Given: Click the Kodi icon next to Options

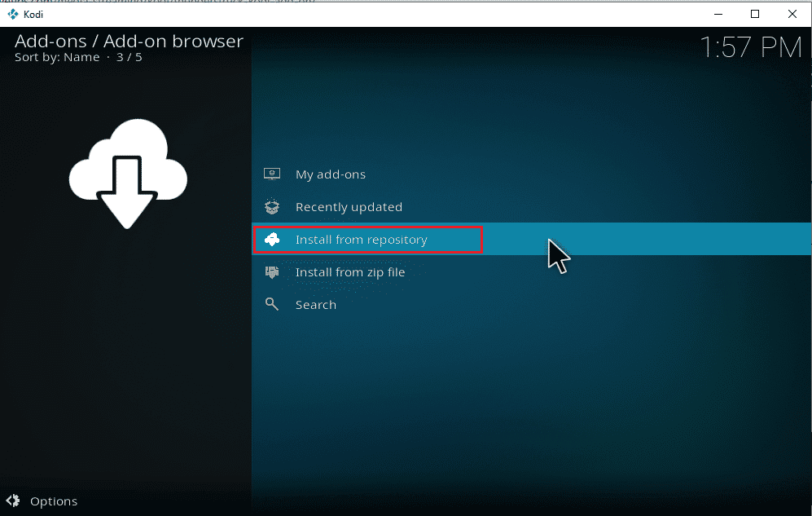Looking at the screenshot, I should pos(14,501).
